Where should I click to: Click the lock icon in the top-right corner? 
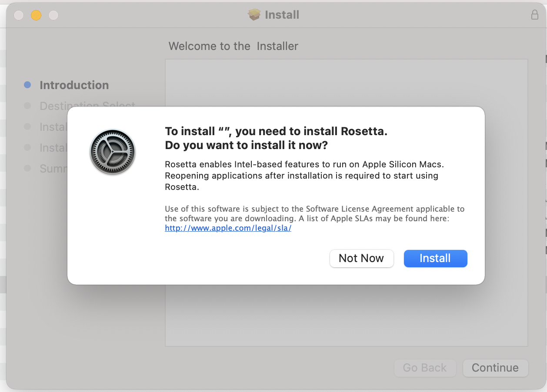click(x=535, y=14)
